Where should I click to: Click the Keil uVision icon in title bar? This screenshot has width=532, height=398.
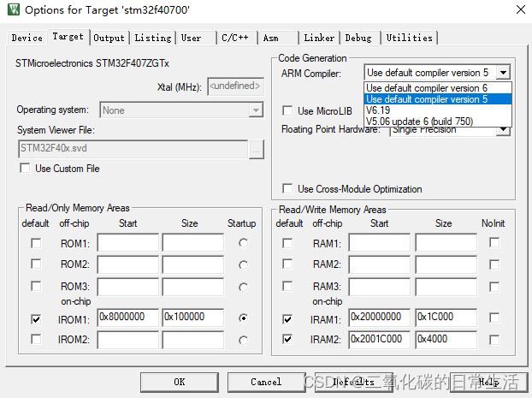pyautogui.click(x=13, y=9)
